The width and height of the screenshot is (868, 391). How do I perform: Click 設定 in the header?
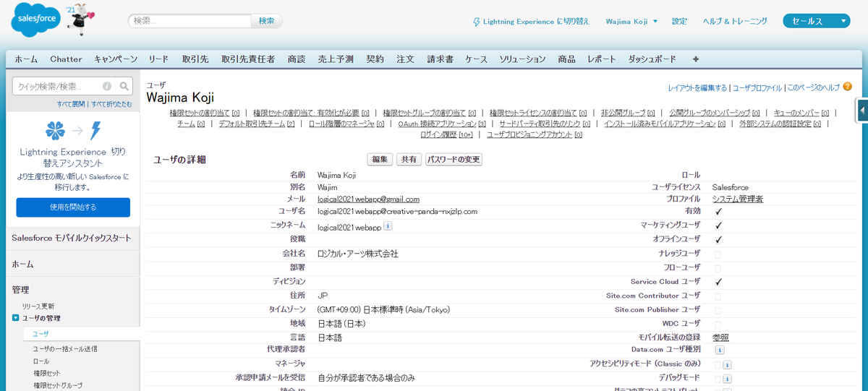click(x=679, y=22)
